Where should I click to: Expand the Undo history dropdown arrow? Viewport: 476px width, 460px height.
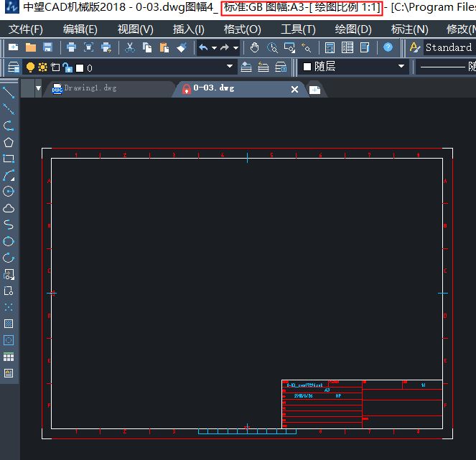tap(214, 47)
